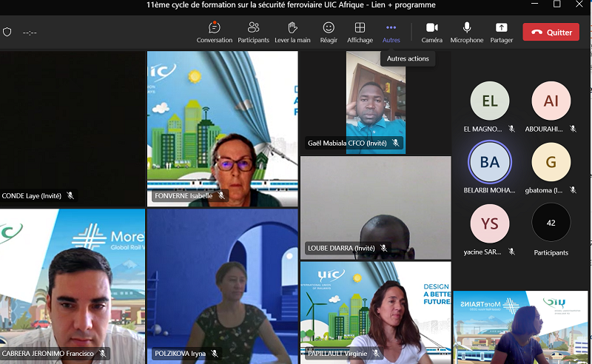Maximize the meeting window
Screen dimensions: 592x364
(557, 4)
